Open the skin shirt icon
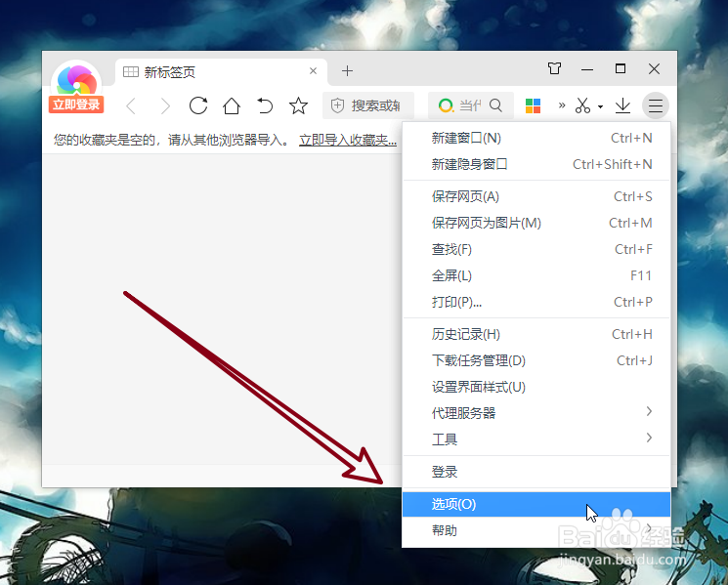 (x=554, y=68)
